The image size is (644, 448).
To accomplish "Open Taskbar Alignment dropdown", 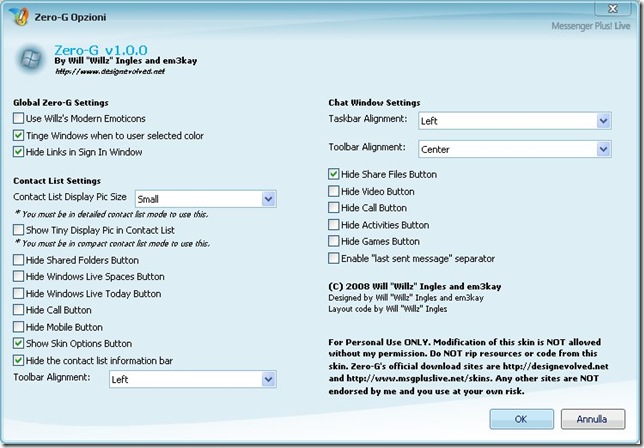I will click(x=515, y=121).
